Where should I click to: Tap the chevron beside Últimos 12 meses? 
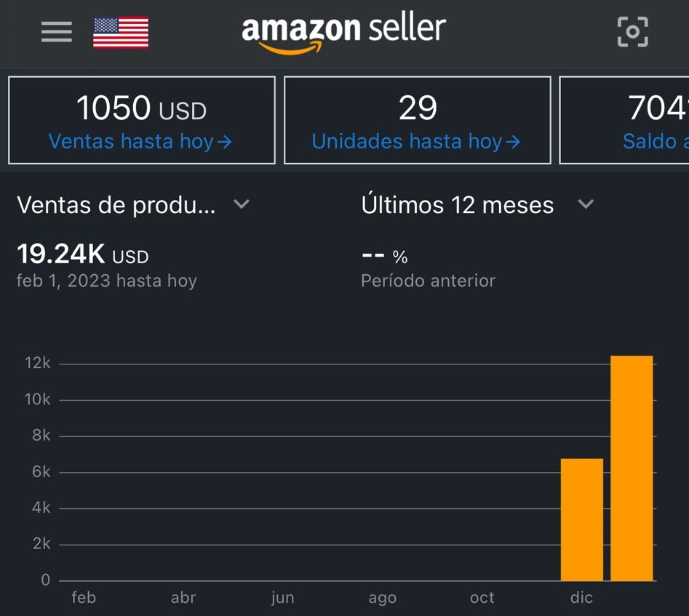[x=586, y=205]
